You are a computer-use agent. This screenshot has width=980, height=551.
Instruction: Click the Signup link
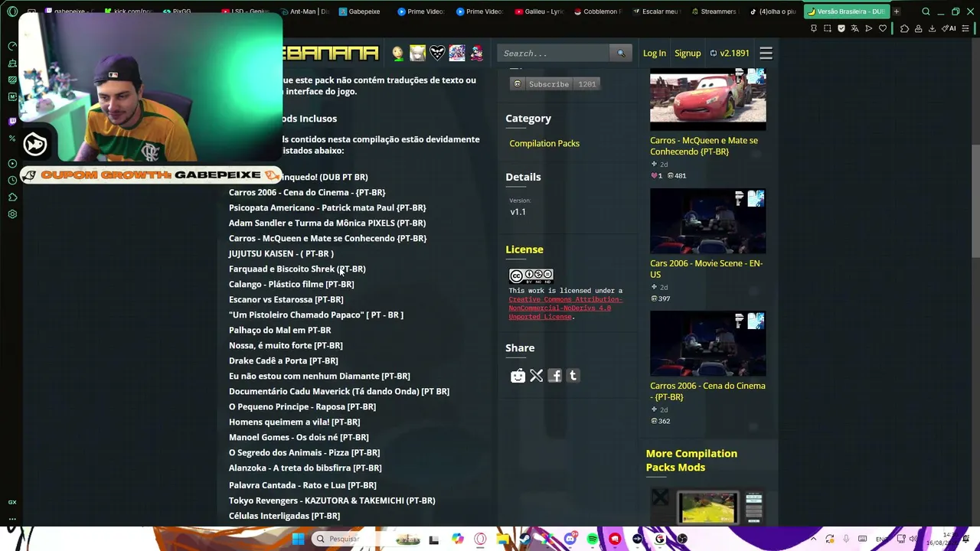click(x=688, y=53)
